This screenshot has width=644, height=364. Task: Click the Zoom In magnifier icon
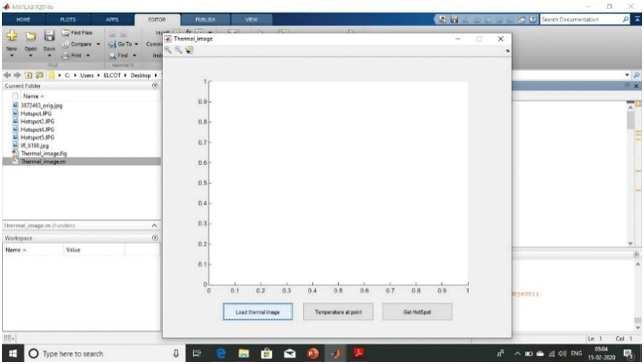coord(168,50)
